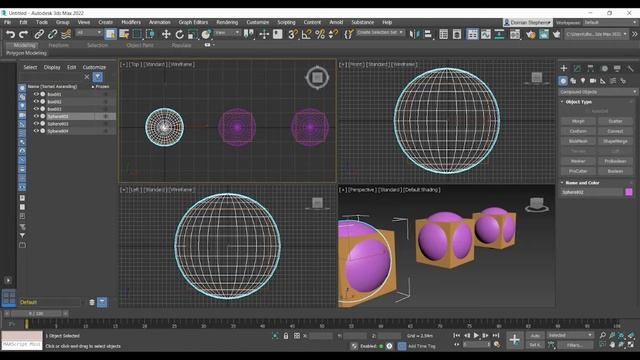The image size is (640, 360).
Task: Open the Compound Objects category dropdown
Action: tap(598, 92)
